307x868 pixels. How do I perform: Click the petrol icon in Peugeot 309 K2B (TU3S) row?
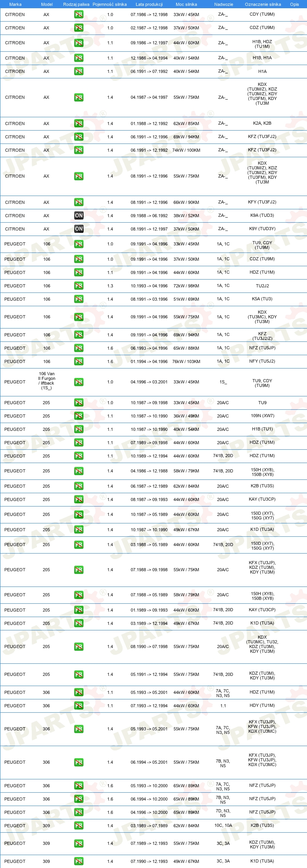[x=79, y=826]
